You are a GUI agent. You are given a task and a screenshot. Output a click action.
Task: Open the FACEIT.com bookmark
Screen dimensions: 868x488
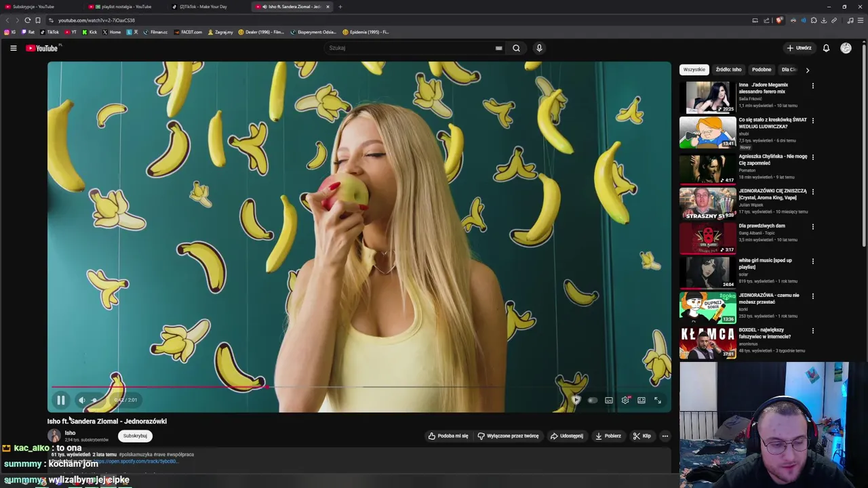click(188, 32)
